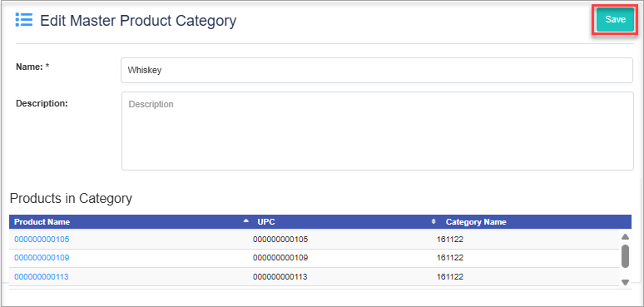Screen dimensions: 644x307
Task: Open product link 000000000105
Action: click(42, 240)
